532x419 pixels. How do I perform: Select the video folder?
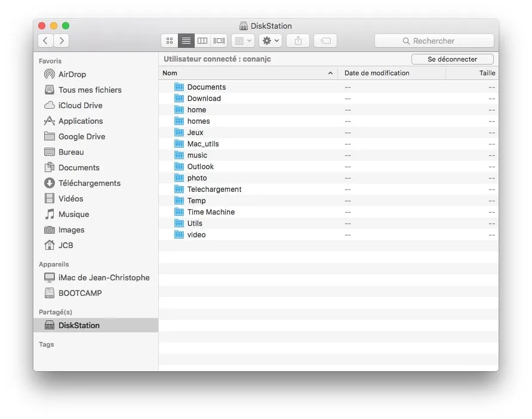pos(328,235)
